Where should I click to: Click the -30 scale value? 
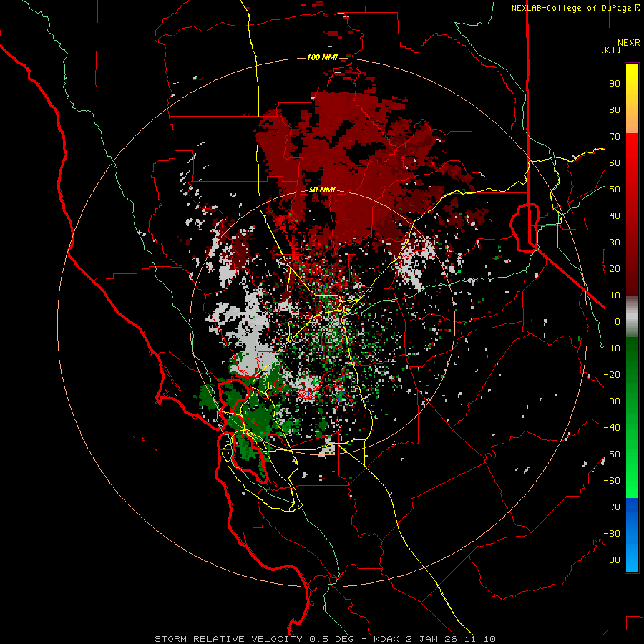click(x=612, y=401)
